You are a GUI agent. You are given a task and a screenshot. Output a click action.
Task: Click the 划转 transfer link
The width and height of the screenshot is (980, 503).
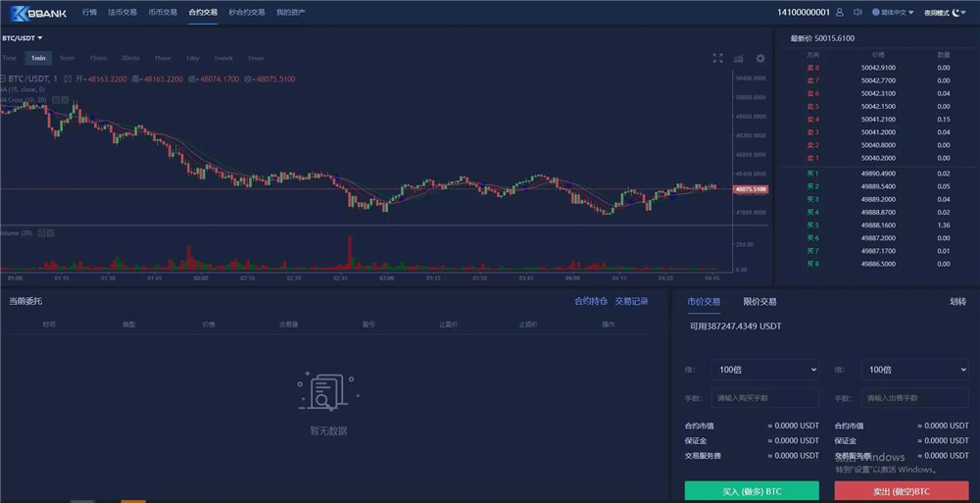coord(957,302)
